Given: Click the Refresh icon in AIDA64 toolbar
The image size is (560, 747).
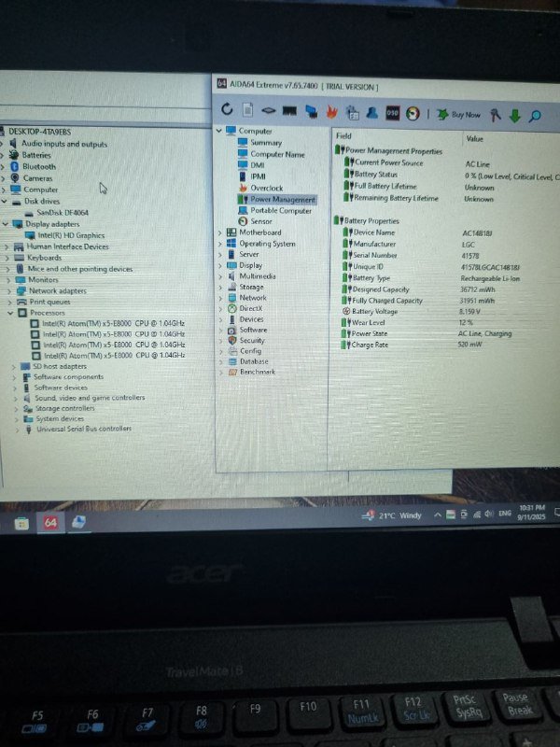Looking at the screenshot, I should coord(227,111).
